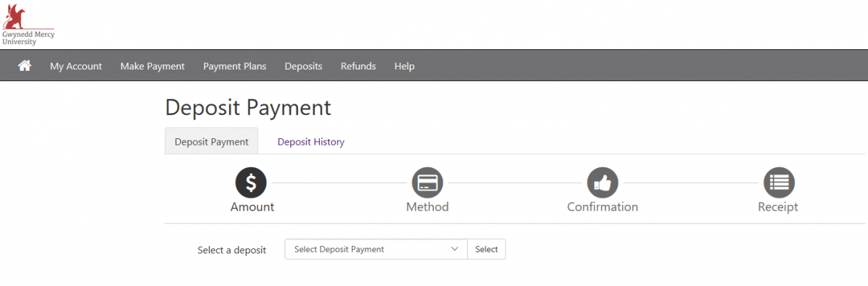Expand the Select Deposit Payment dropdown
This screenshot has width=868, height=286.
(x=376, y=249)
